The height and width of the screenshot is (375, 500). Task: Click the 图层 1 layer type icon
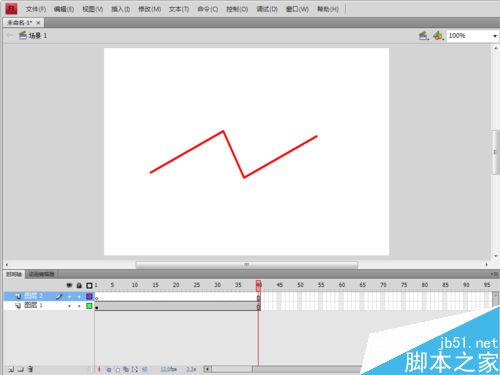point(18,306)
